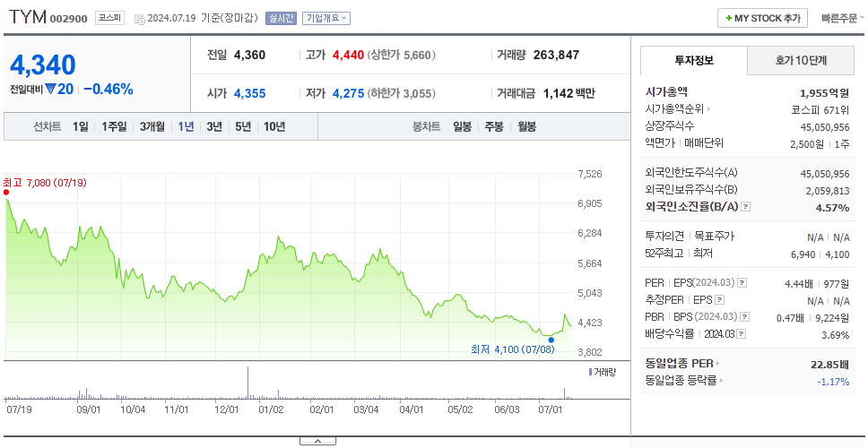Click the stock code 002900

pos(69,19)
